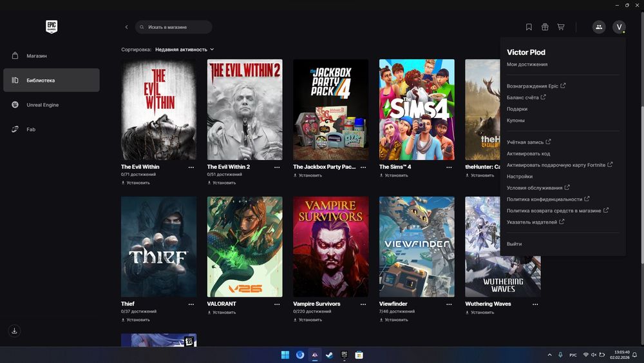Open Настройки from profile menu

click(520, 177)
